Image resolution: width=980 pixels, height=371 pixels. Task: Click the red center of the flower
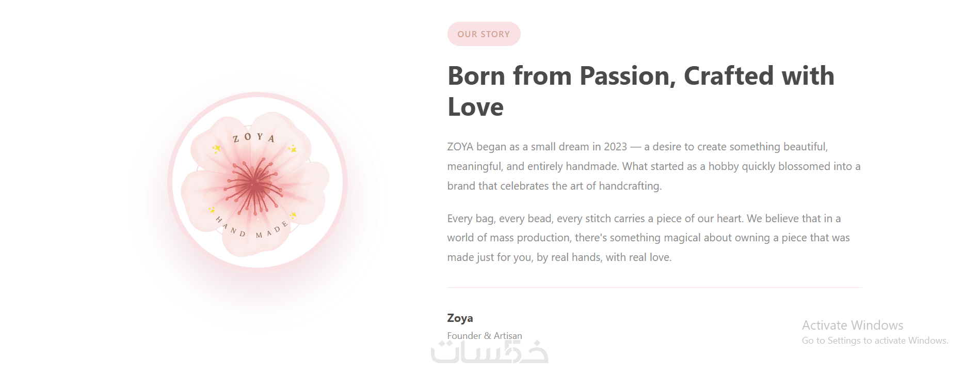(x=254, y=183)
